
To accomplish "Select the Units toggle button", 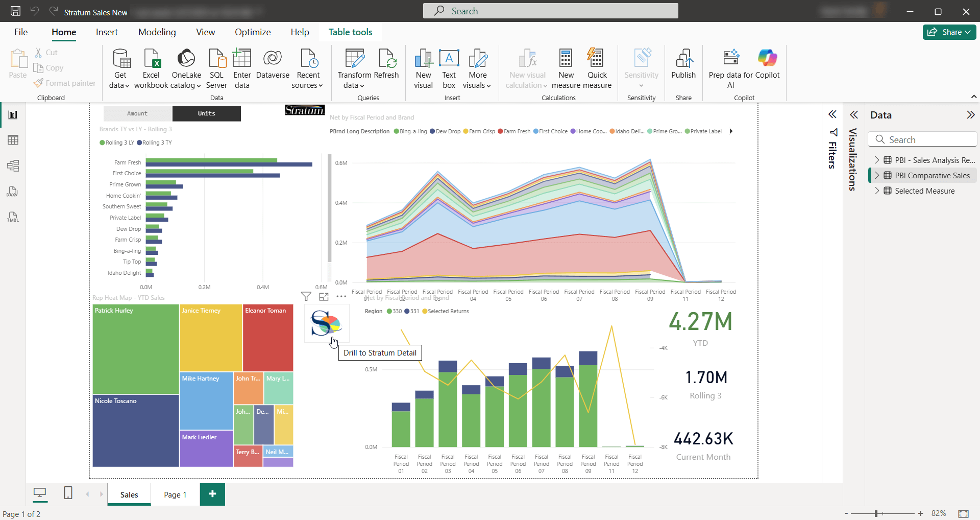I will (x=207, y=113).
